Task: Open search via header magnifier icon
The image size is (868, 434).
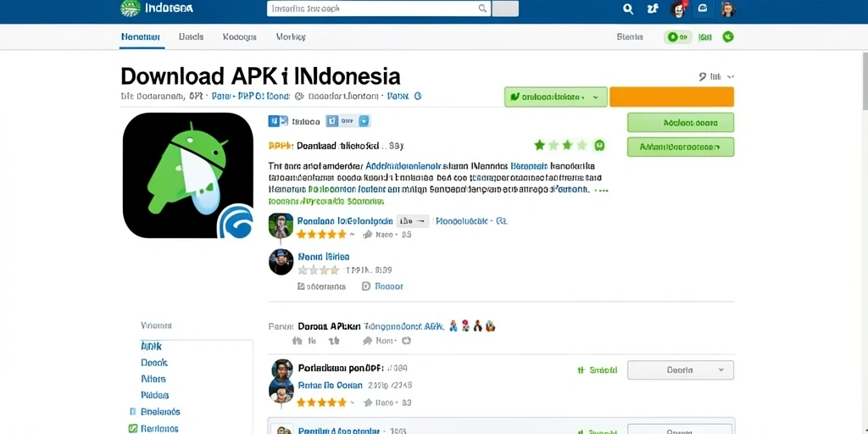Action: 628,8
